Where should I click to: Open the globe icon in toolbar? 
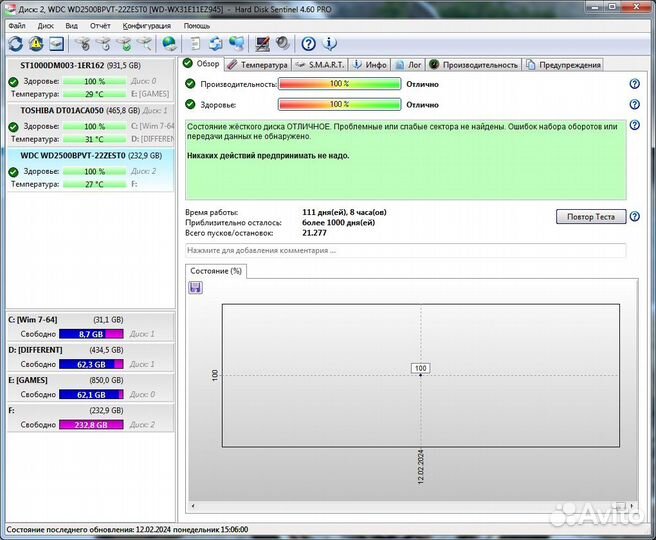click(x=169, y=44)
